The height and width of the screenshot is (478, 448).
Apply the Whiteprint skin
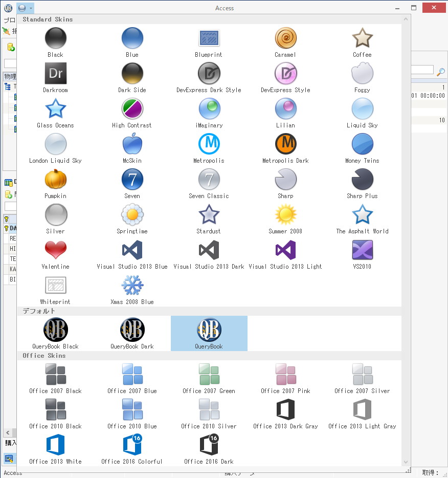[x=55, y=290]
